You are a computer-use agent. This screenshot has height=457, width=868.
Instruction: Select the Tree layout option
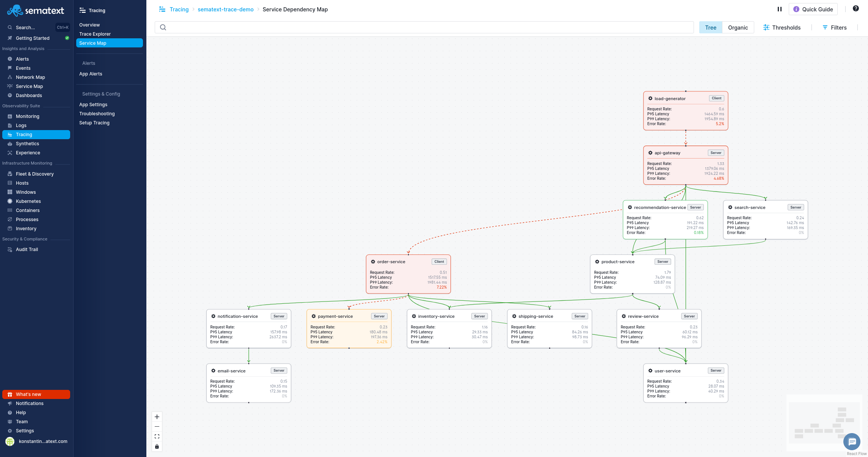tap(710, 28)
